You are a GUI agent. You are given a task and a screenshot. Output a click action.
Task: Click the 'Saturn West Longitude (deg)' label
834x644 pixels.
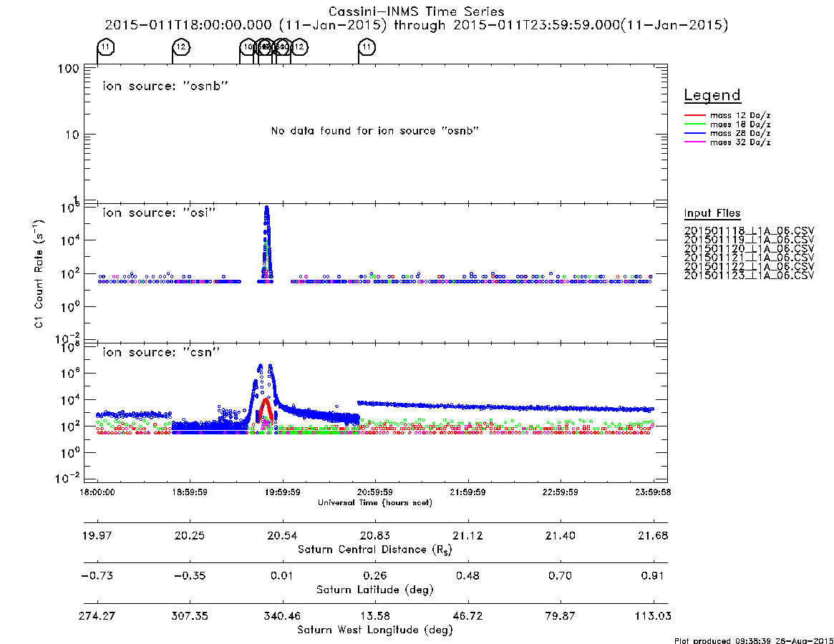375,630
